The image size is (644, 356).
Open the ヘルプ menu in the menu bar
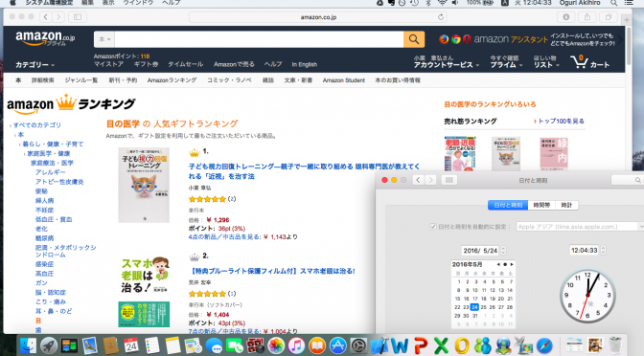[171, 3]
